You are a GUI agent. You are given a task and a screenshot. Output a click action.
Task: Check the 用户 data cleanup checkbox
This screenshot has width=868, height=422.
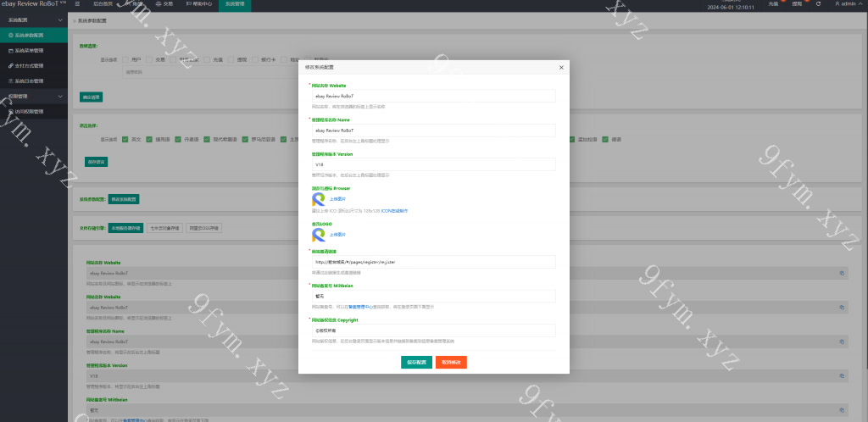click(x=125, y=59)
